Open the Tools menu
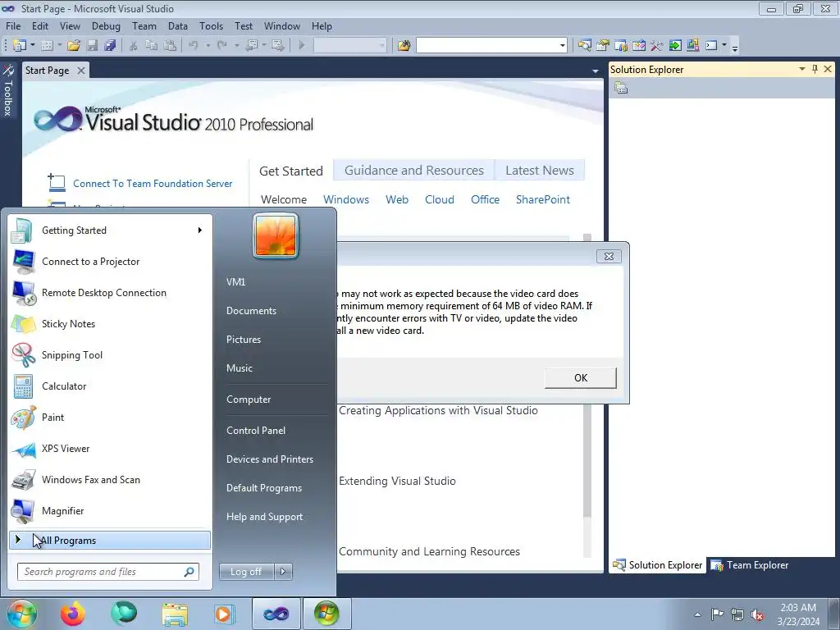 pos(211,25)
